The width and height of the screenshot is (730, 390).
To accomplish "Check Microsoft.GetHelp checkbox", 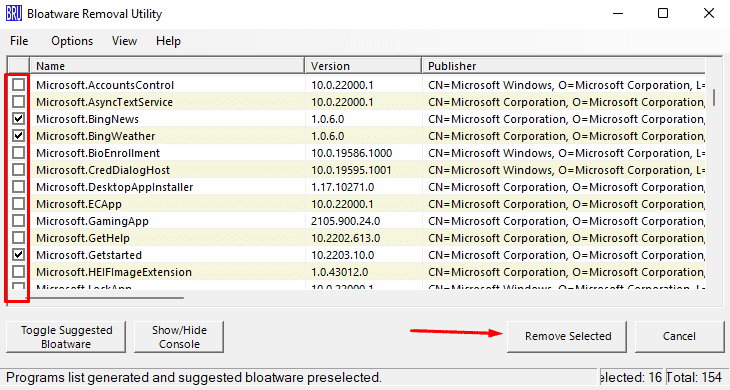I will 19,237.
